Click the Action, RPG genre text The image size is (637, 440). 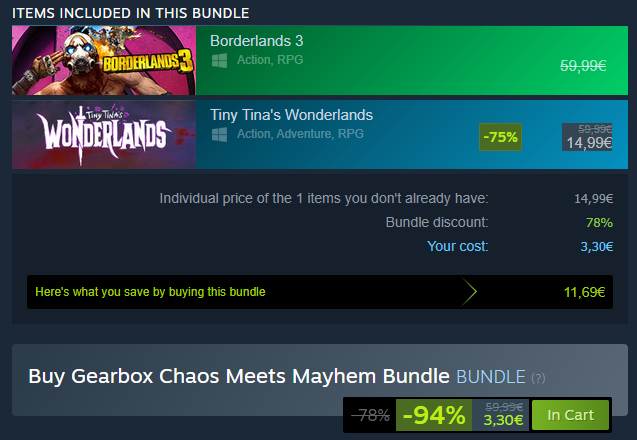point(270,60)
